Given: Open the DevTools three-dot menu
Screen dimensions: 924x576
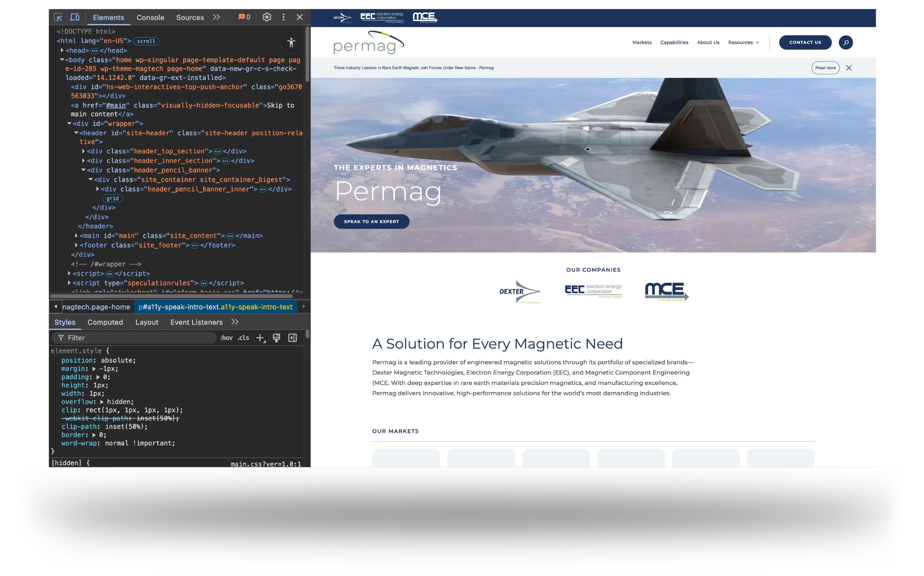Looking at the screenshot, I should coord(283,17).
